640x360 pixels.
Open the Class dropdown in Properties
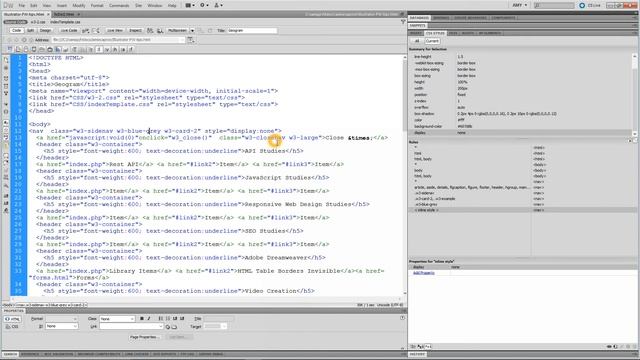(x=117, y=319)
